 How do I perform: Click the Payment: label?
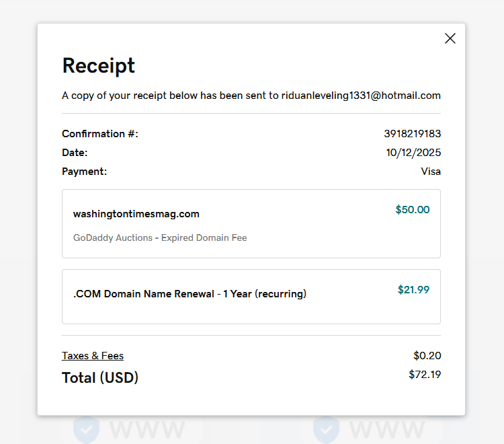(x=85, y=172)
